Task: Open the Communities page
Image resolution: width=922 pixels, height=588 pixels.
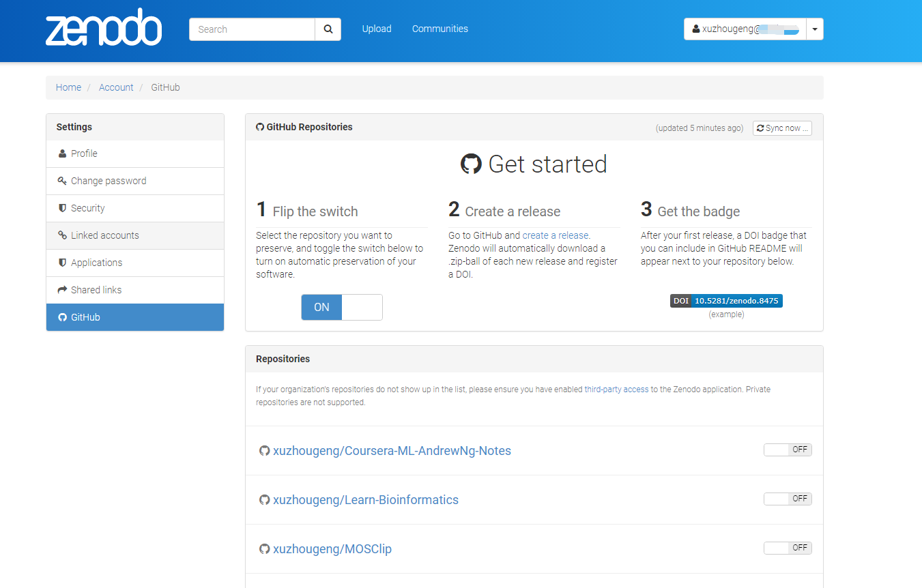Action: pos(440,29)
